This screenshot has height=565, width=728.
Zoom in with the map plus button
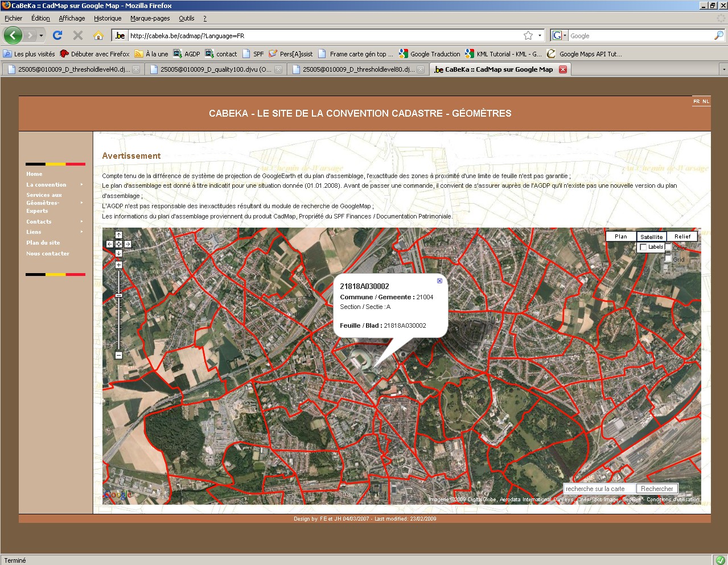click(x=118, y=265)
